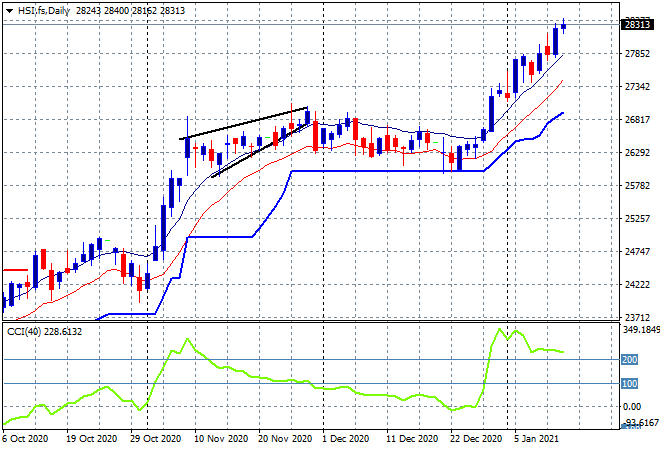Viewport: 660px width, 450px height.
Task: Click the 10 Nov 2020 date label
Action: [x=221, y=439]
